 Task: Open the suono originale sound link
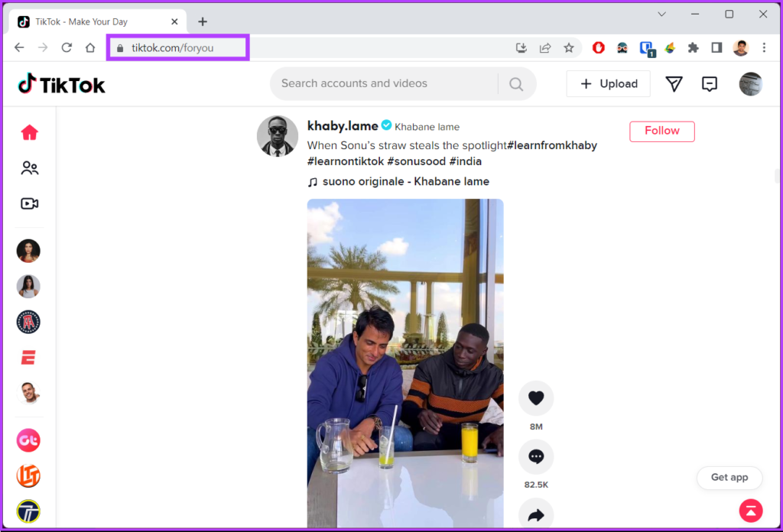(x=405, y=182)
